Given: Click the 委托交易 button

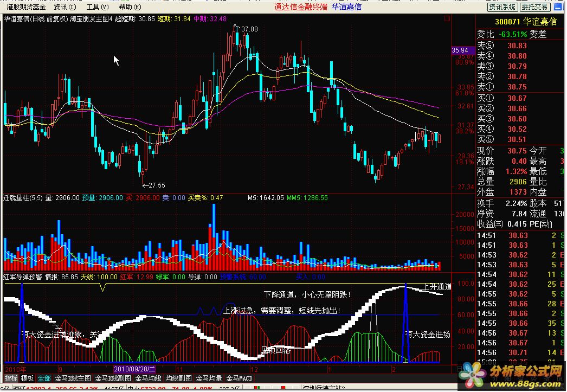Looking at the screenshot, I should tap(535, 7).
